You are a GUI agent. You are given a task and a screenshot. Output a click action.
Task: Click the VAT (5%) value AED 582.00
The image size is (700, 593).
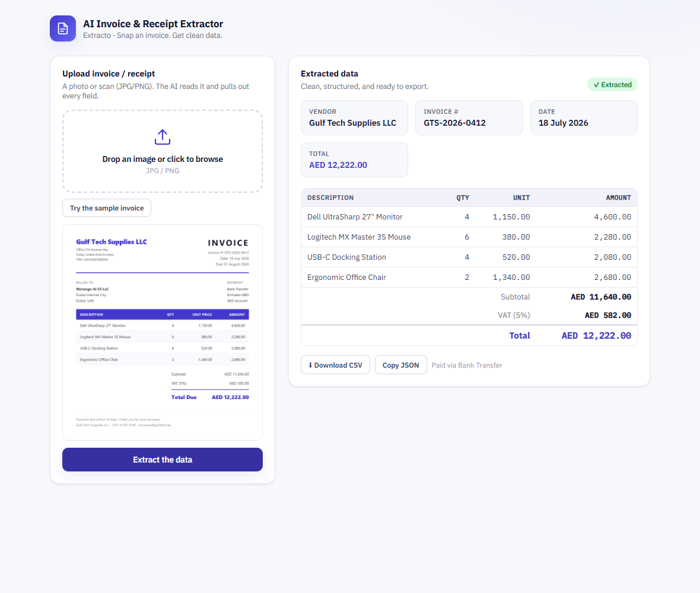click(608, 315)
